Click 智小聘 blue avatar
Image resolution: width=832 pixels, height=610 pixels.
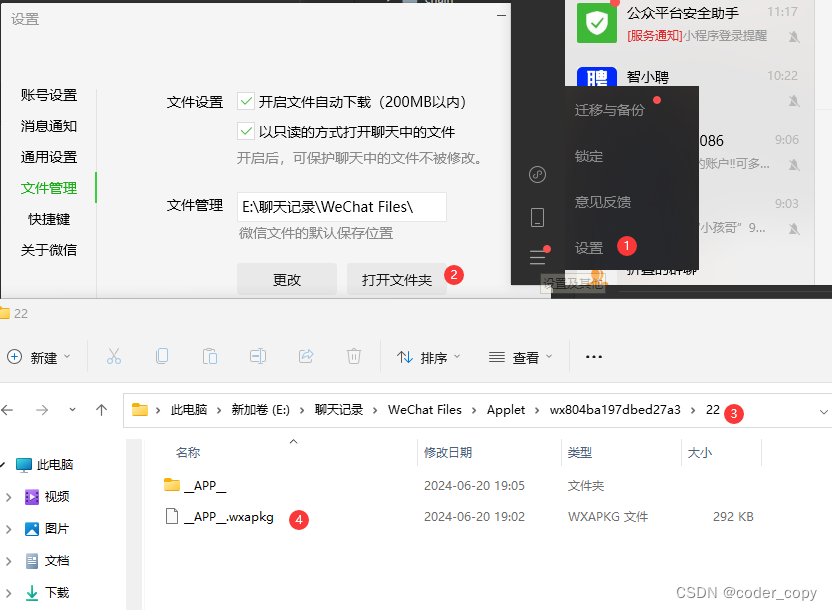tap(597, 77)
